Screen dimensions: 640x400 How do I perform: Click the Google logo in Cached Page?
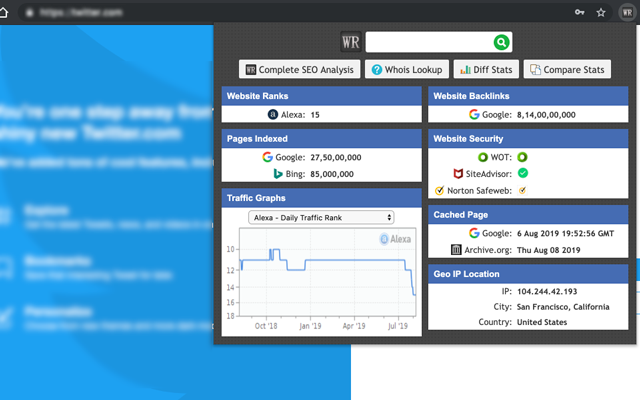pos(474,233)
